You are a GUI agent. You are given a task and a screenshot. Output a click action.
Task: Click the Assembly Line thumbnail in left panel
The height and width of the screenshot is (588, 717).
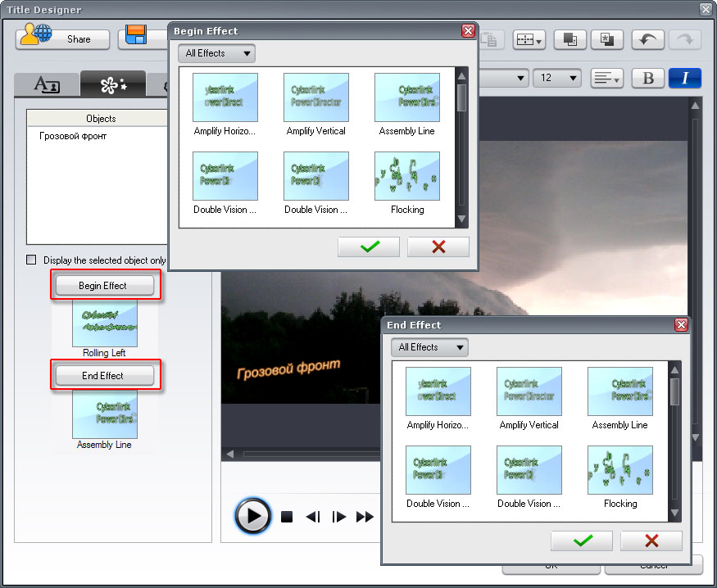(105, 414)
